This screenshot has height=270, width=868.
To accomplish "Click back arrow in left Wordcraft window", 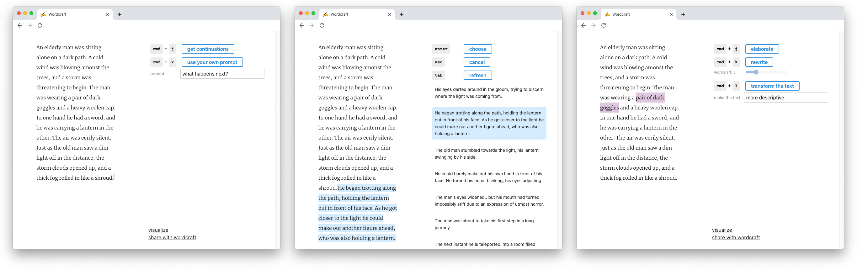I will (x=20, y=26).
